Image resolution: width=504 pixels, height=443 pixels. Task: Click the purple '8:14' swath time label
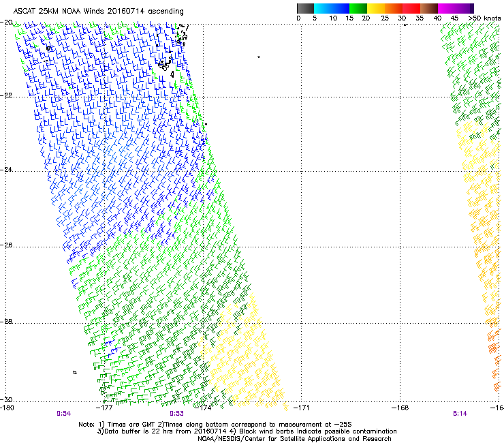pos(460,414)
